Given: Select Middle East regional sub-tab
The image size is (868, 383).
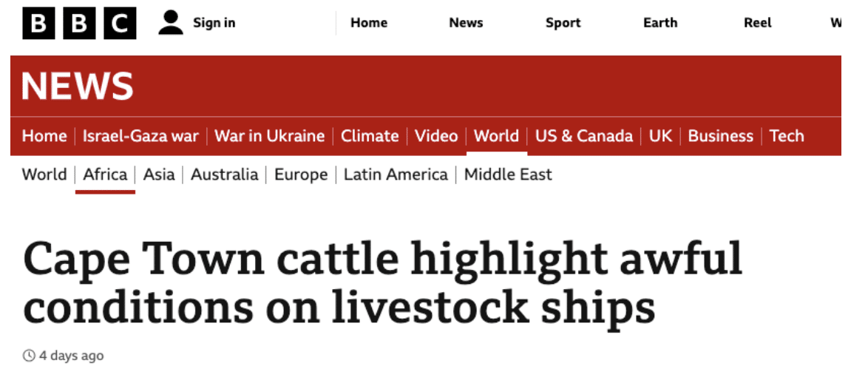Looking at the screenshot, I should (508, 174).
